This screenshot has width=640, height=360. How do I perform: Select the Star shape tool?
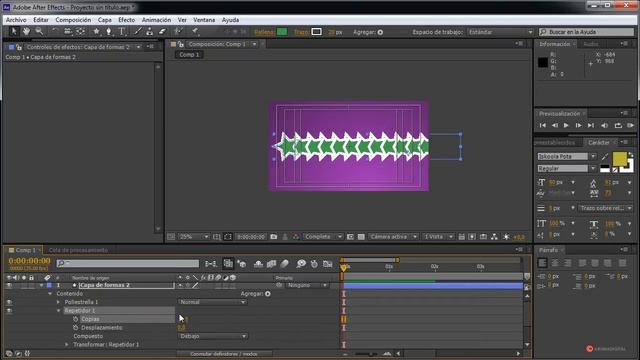[x=96, y=31]
